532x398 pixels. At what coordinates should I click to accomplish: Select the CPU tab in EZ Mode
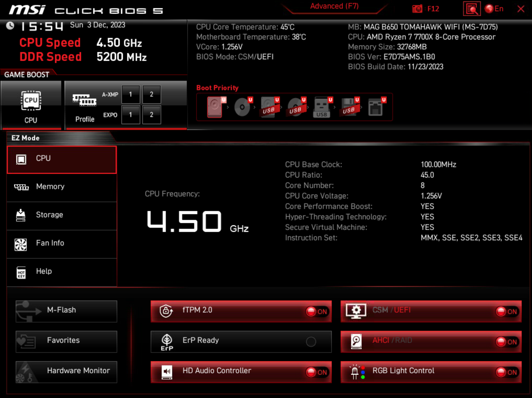[x=62, y=159]
